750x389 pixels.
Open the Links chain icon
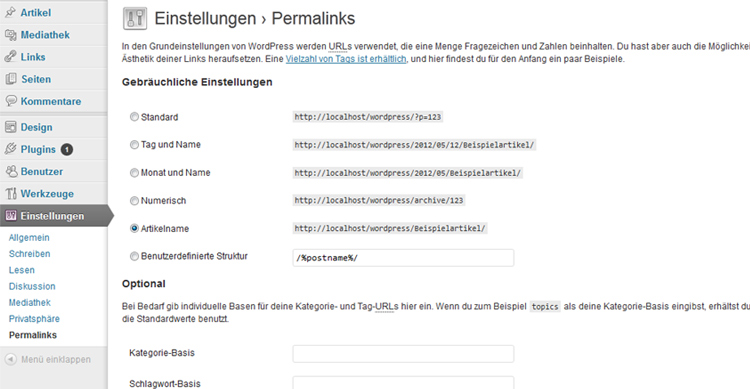pyautogui.click(x=10, y=56)
